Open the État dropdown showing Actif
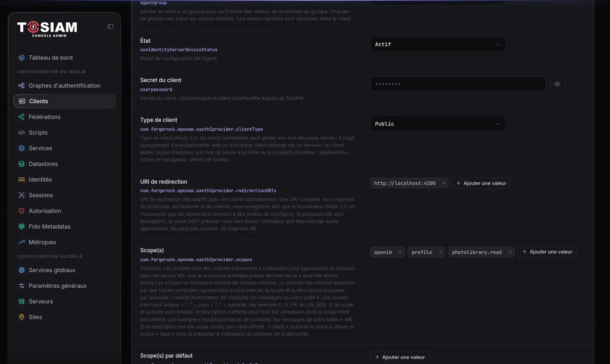Screen dimensions: 610x364 (438, 44)
